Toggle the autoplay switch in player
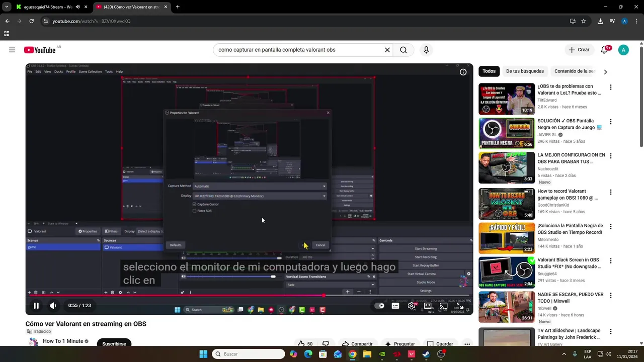The height and width of the screenshot is (362, 644). pos(379,305)
